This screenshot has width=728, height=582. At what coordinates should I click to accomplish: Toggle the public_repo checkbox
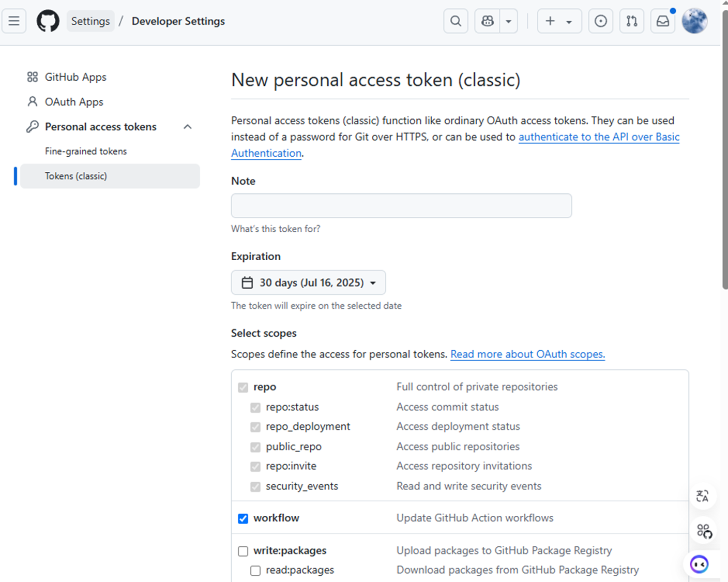click(x=255, y=446)
